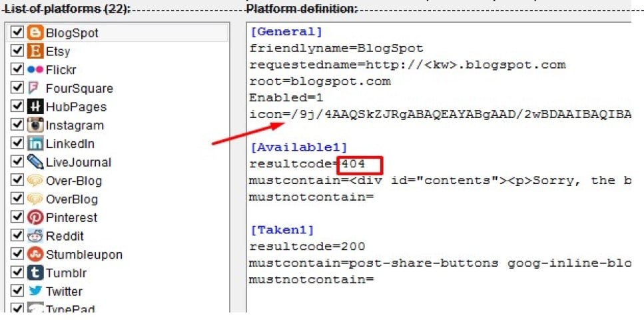The height and width of the screenshot is (336, 644).
Task: Disable the Reddit checkbox
Action: pos(17,235)
